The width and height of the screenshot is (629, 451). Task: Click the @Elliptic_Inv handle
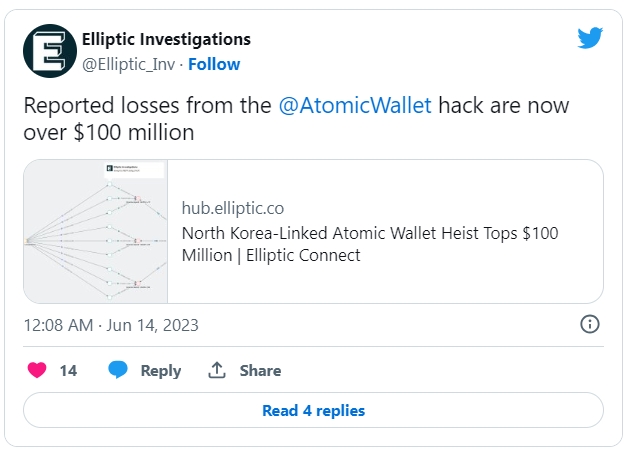click(128, 64)
